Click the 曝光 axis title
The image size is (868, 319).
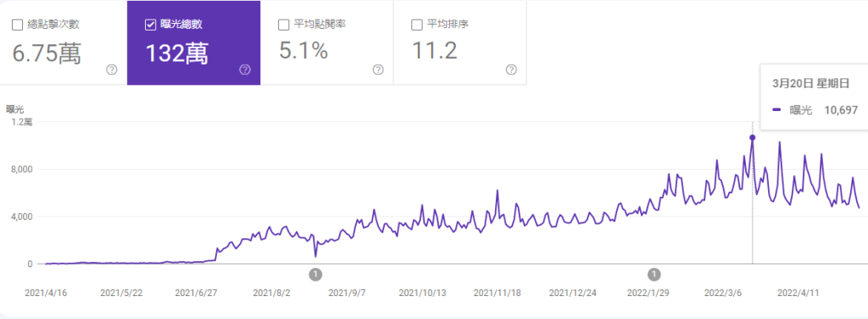[x=15, y=109]
